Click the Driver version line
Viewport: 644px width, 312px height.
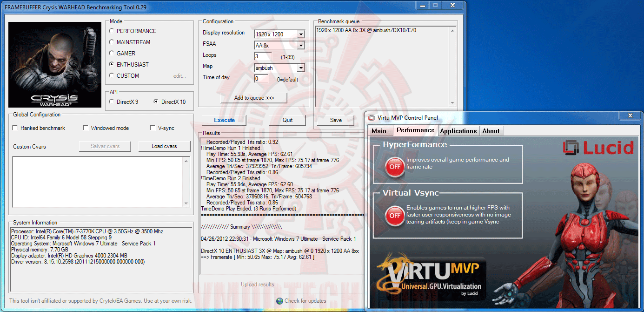[x=78, y=262]
